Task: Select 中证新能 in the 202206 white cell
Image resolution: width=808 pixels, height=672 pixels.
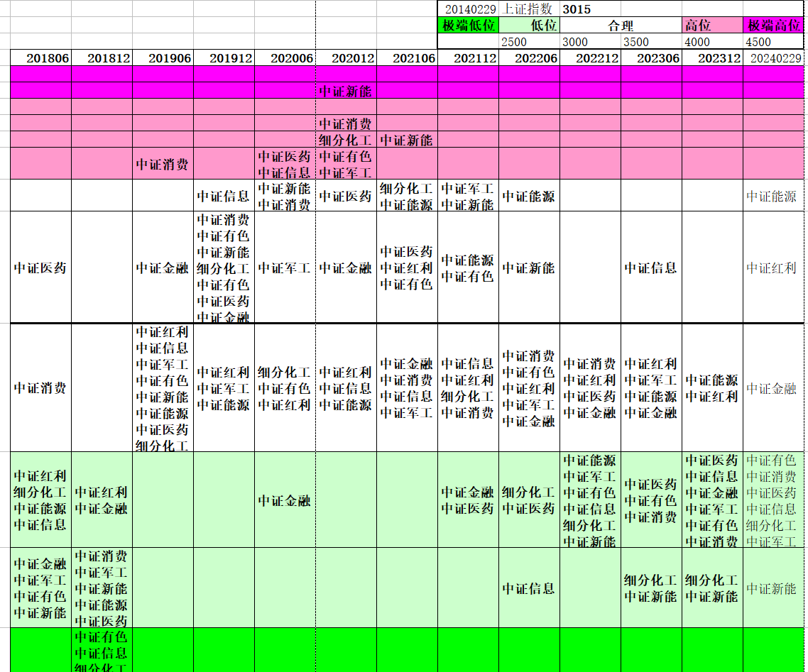Action: tap(529, 268)
